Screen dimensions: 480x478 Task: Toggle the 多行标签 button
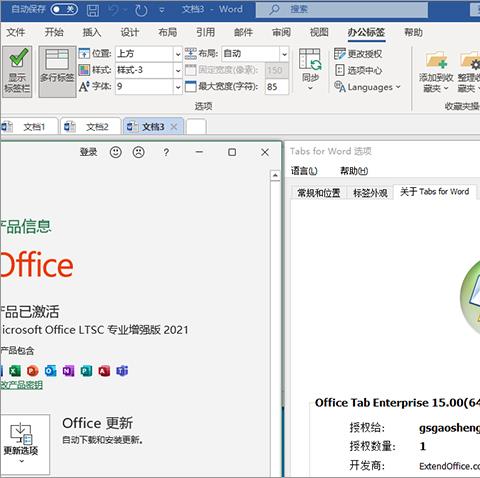(57, 71)
